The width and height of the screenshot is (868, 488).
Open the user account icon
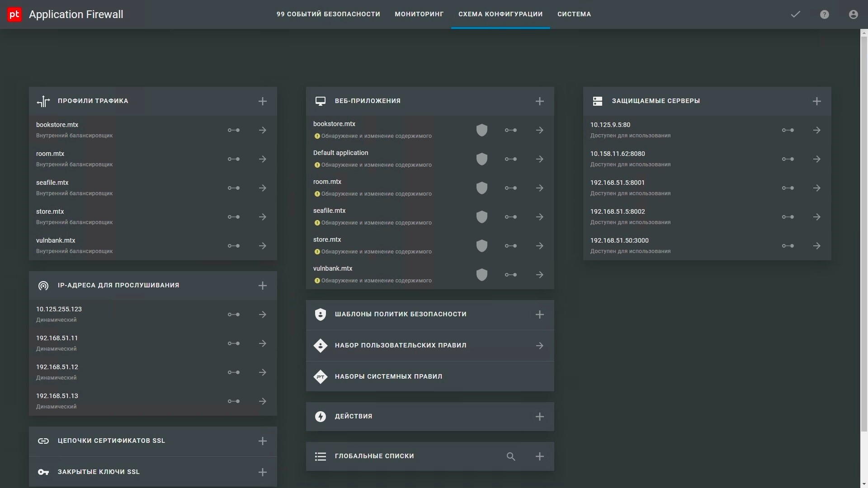coord(854,14)
